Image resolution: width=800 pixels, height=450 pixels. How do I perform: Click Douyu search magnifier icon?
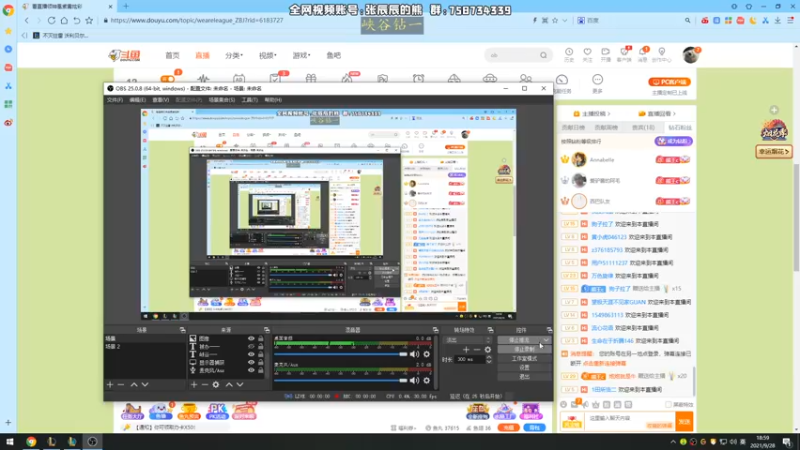(543, 55)
